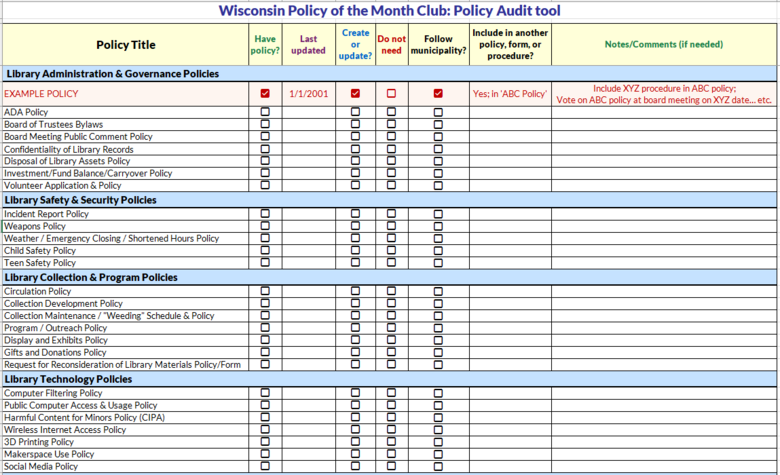Mark 'Do not need' for 3D Printing Policy
Screen dimensions: 780x475
click(x=391, y=442)
